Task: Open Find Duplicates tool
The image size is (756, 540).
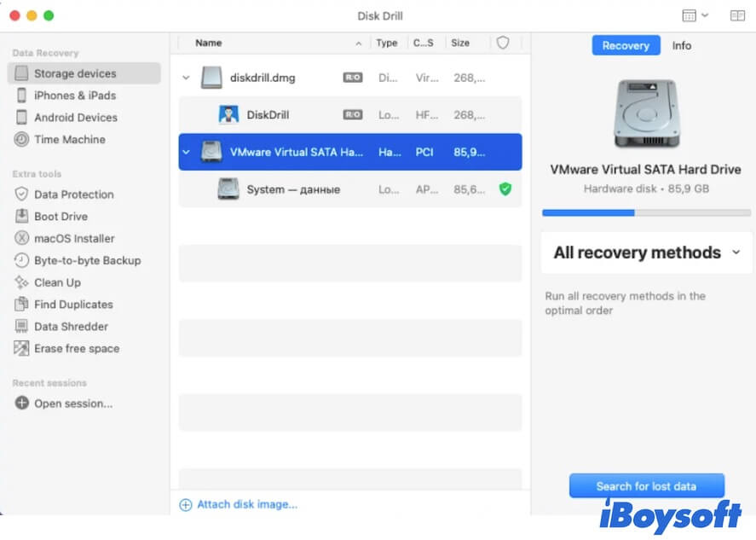Action: pos(74,305)
